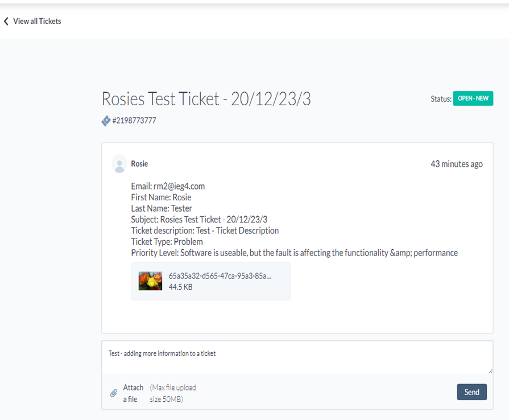
Task: Click the Rosies Test Ticket - 20/12/23/3 heading
Action: tap(206, 99)
